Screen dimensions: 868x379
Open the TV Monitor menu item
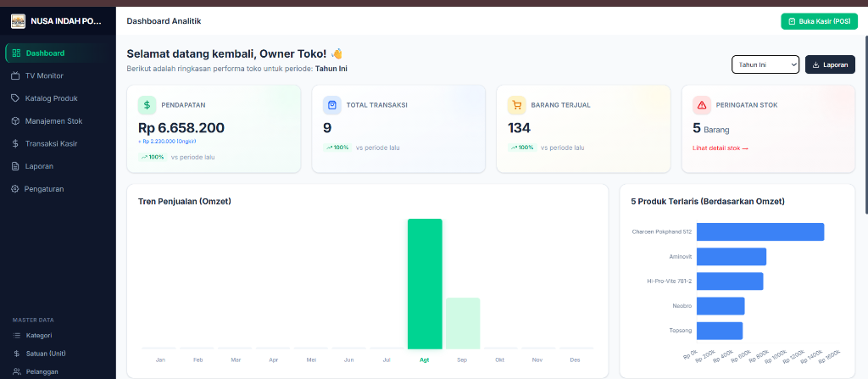click(x=58, y=75)
